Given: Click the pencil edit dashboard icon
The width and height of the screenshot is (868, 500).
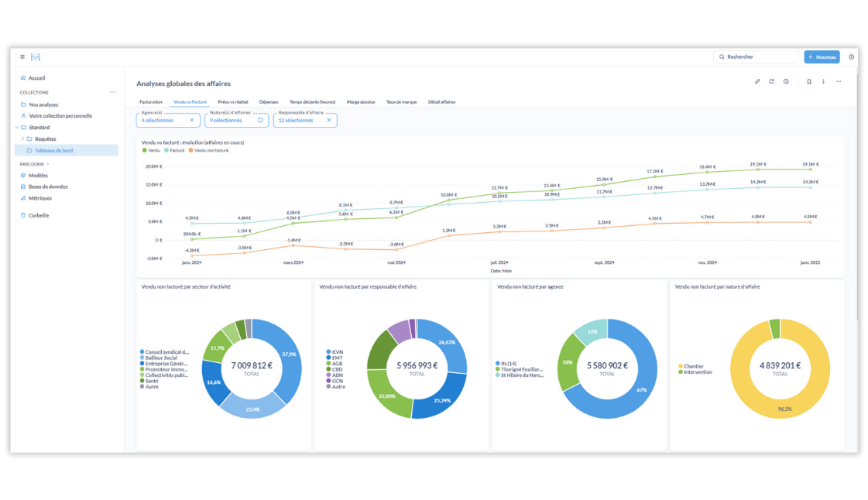Looking at the screenshot, I should tap(757, 81).
